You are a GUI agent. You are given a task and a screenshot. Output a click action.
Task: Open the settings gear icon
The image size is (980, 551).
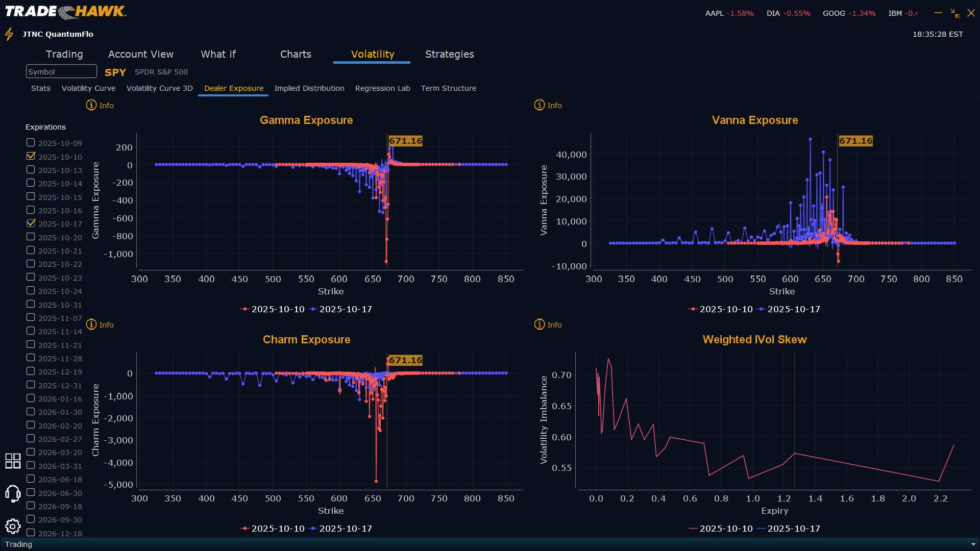(x=13, y=526)
